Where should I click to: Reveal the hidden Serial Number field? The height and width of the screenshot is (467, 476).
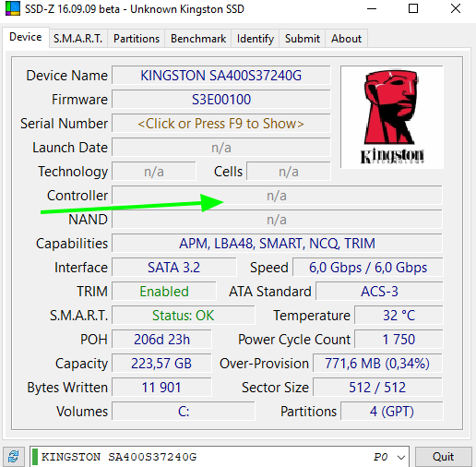point(221,124)
